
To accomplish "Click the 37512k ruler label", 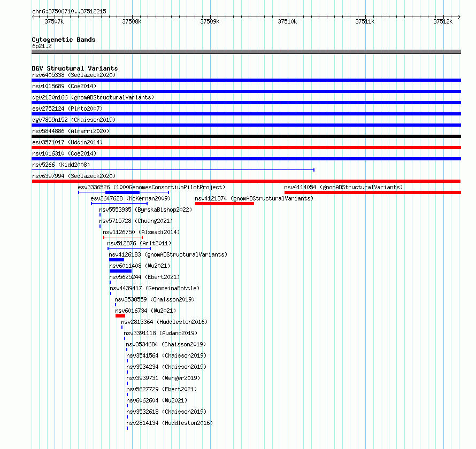I will point(443,21).
